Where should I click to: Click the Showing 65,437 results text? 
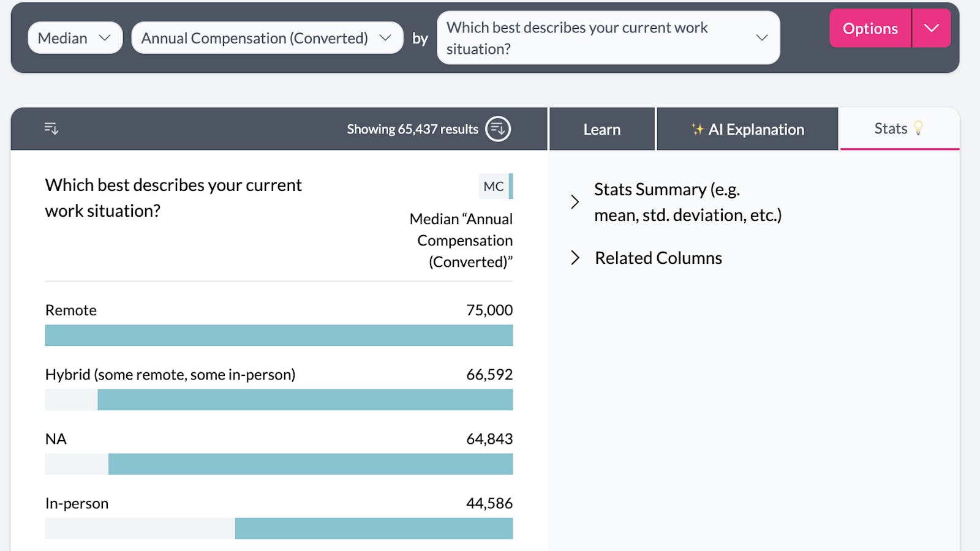click(x=412, y=129)
